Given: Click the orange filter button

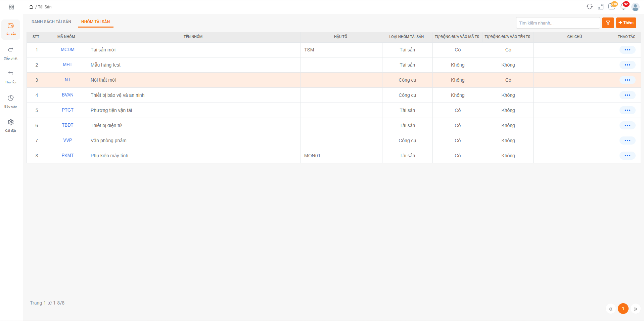Looking at the screenshot, I should 608,23.
